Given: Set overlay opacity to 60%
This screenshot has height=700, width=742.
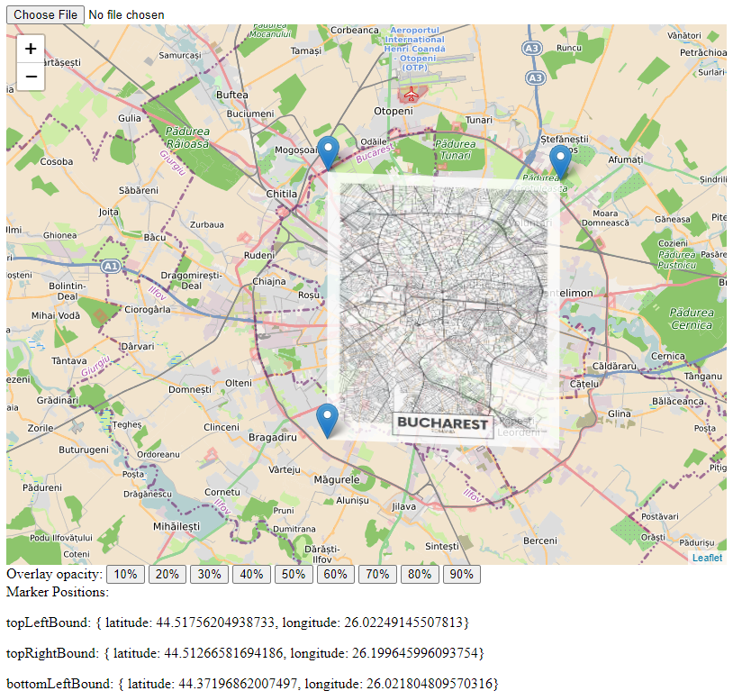Looking at the screenshot, I should click(335, 575).
